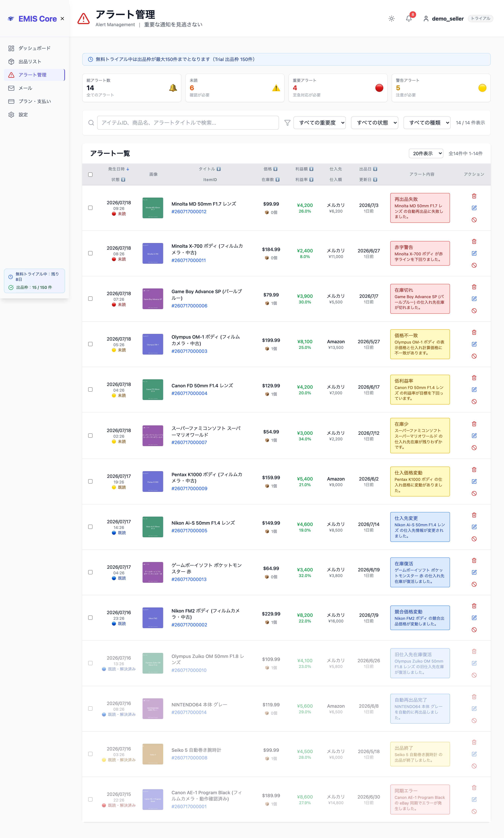This screenshot has width=504, height=838.
Task: Open item link #260717000009
Action: click(x=189, y=488)
